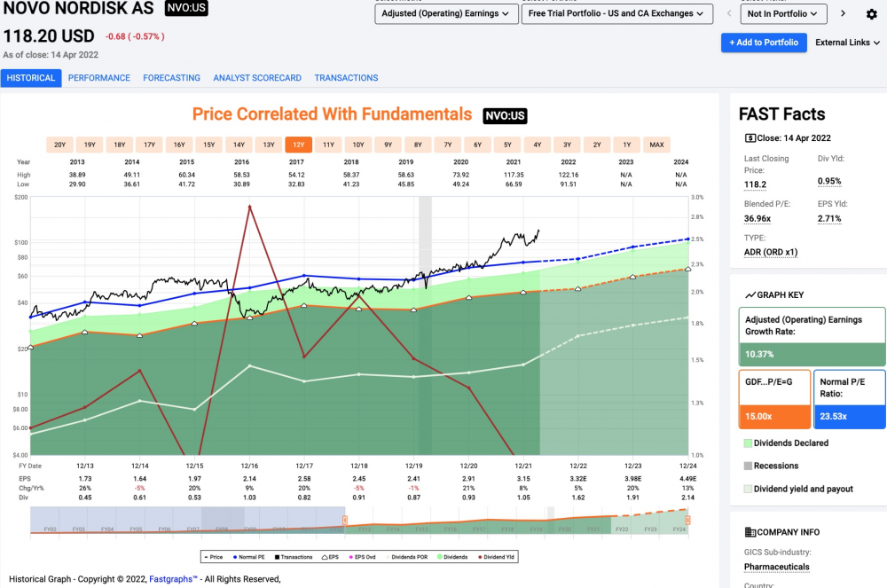Click orange GDF P/E=G 15.00x box
887x588 pixels.
pos(774,399)
